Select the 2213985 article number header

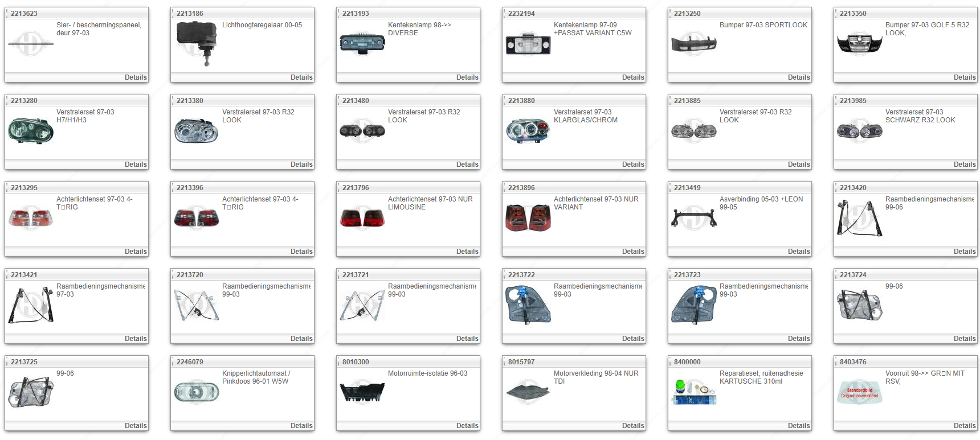[x=853, y=101]
